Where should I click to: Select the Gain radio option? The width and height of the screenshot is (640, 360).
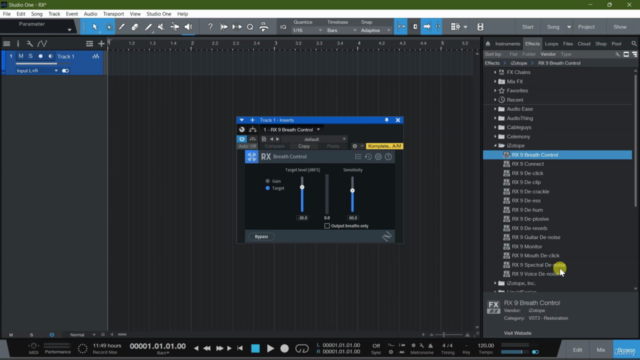click(x=268, y=181)
